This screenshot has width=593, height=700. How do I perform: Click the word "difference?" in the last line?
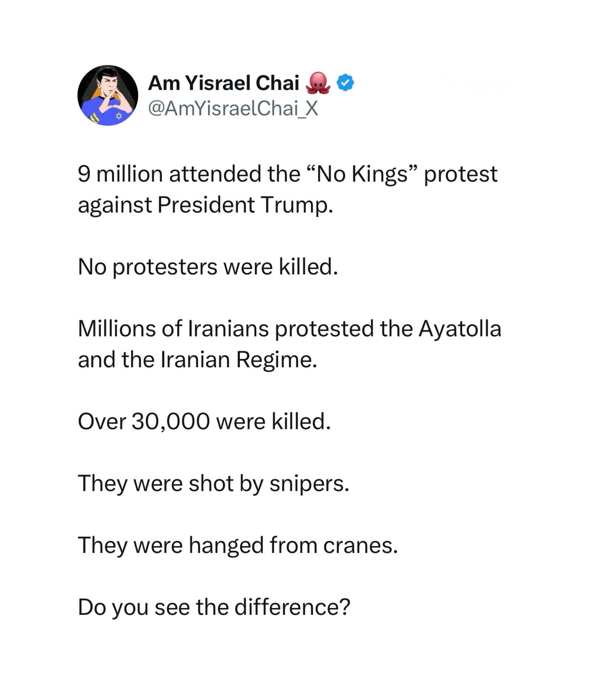(293, 607)
